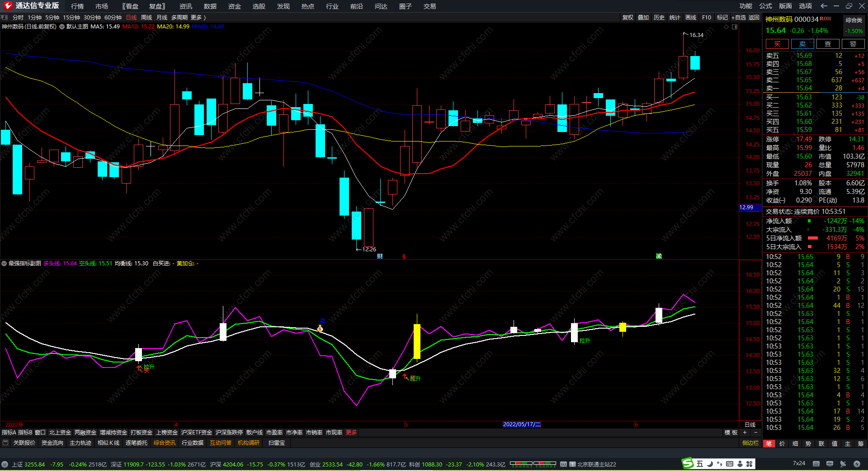This screenshot has height=471, width=868.
Task: Switch to the 资金流向 tab
Action: click(52, 443)
